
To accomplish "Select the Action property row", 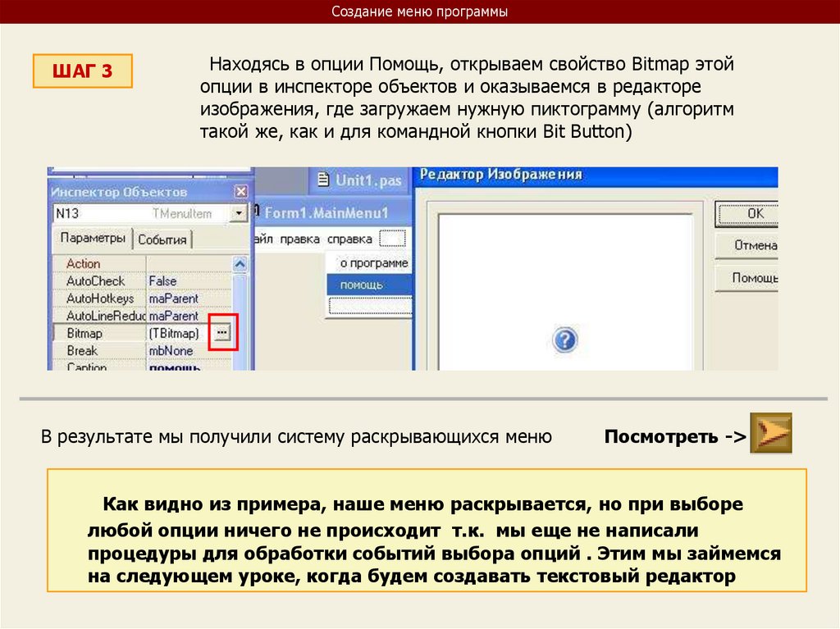I will [143, 263].
